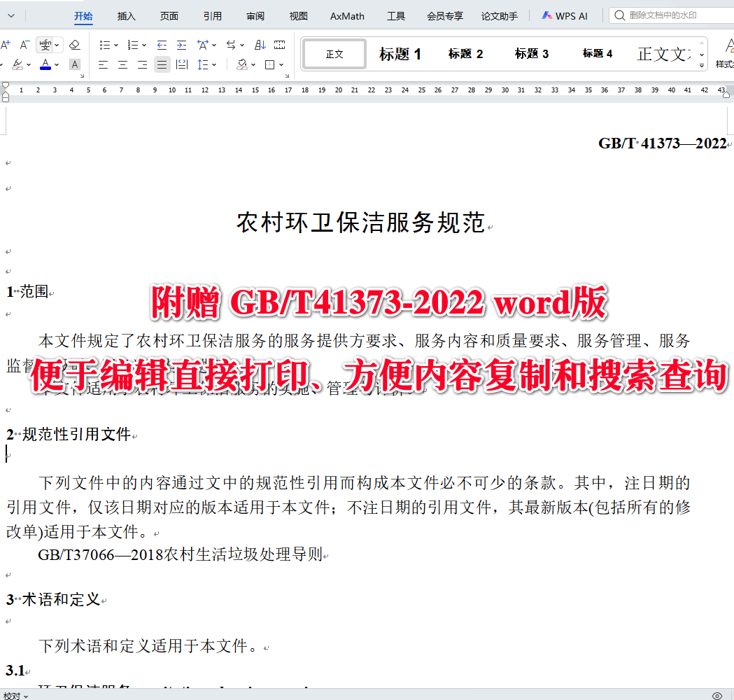
Task: Toggle the eye-protection view icon
Action: 717,696
